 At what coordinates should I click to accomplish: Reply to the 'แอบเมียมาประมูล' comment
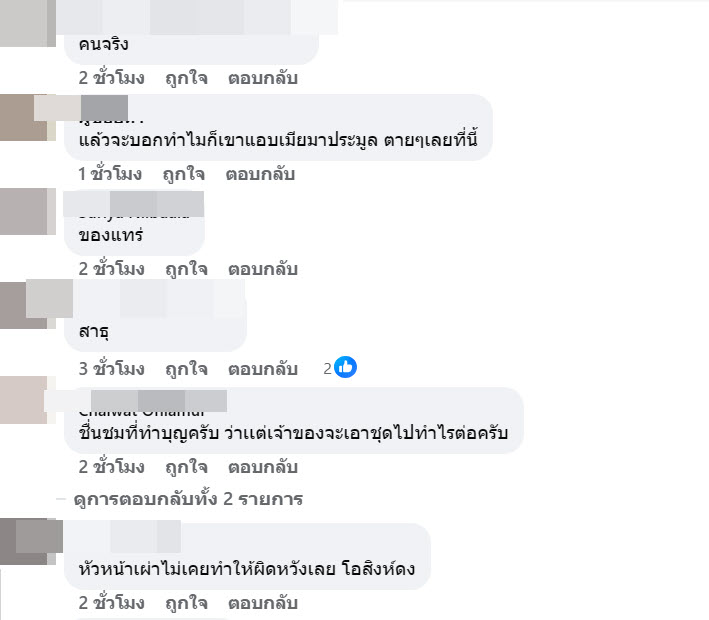tap(260, 174)
